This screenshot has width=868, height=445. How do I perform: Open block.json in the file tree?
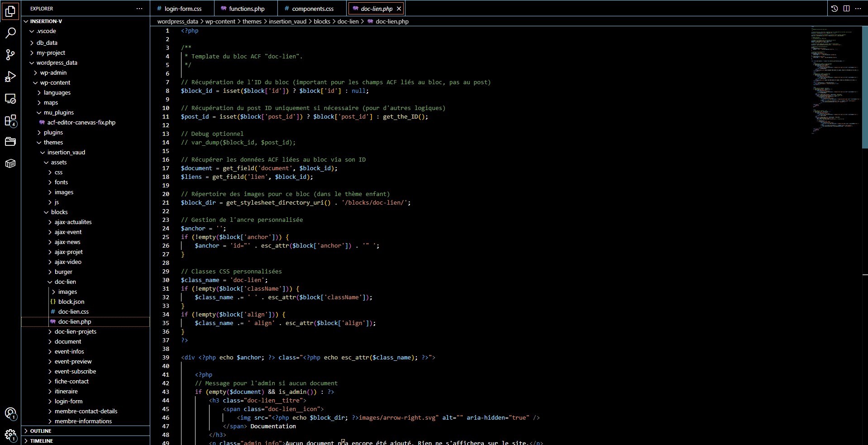click(71, 302)
